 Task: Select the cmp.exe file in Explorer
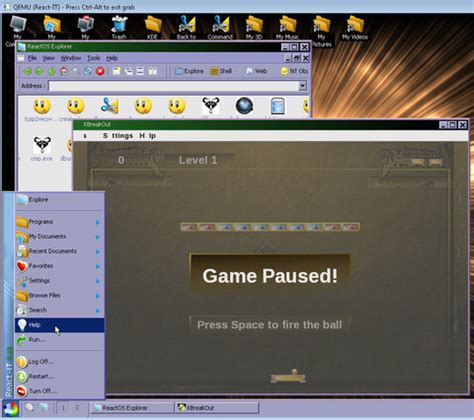(42, 149)
